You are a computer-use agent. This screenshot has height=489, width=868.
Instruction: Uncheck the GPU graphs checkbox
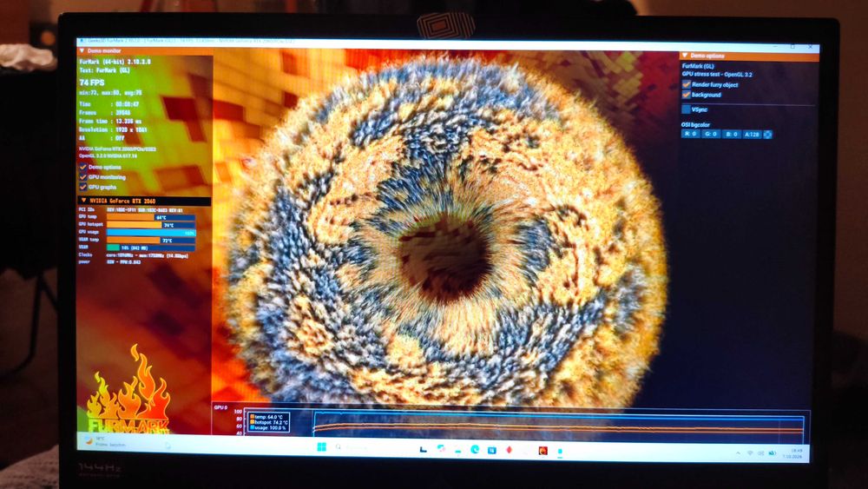(x=83, y=188)
